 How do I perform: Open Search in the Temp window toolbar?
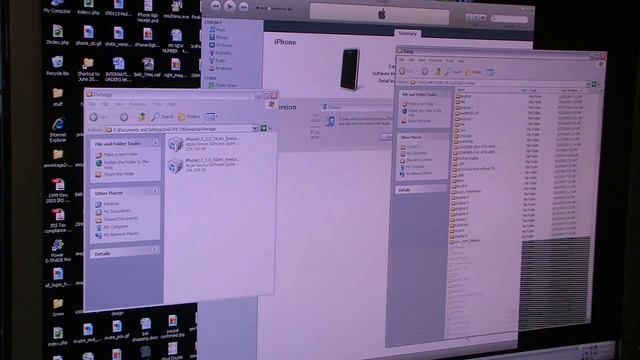click(453, 72)
